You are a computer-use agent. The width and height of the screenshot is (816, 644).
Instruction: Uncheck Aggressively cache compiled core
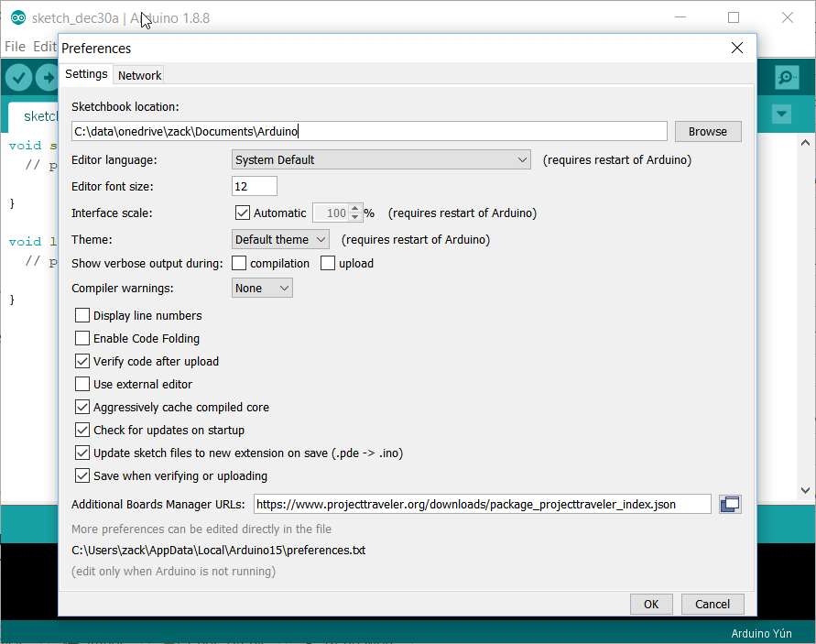tap(82, 407)
